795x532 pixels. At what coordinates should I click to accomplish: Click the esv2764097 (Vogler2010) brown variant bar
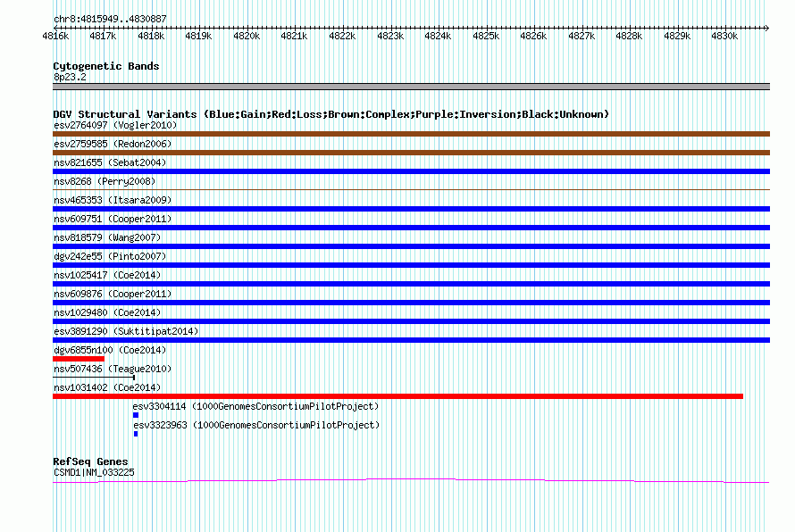pyautogui.click(x=411, y=134)
